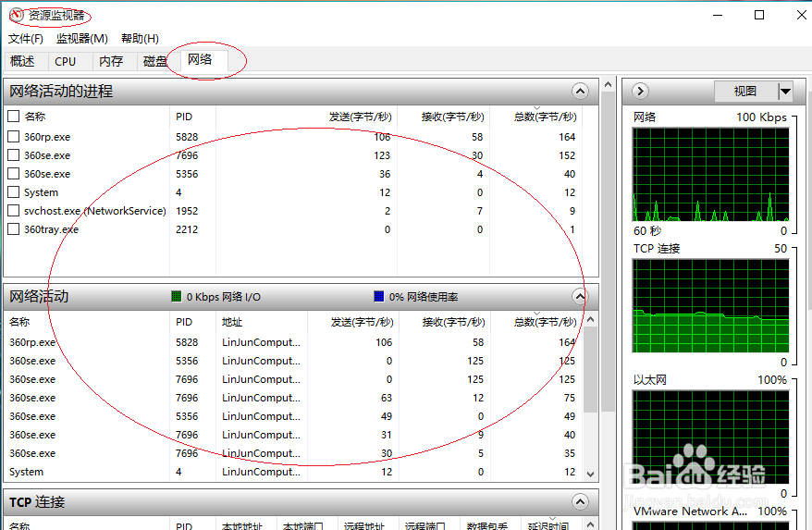The image size is (812, 530).
Task: Collapse the 网络活动 section chevron
Action: pos(580,296)
